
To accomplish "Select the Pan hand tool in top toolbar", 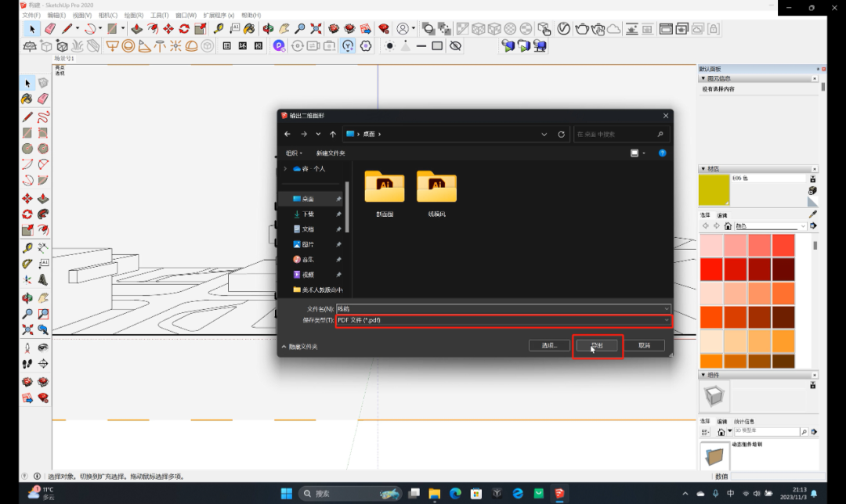I will pos(284,29).
